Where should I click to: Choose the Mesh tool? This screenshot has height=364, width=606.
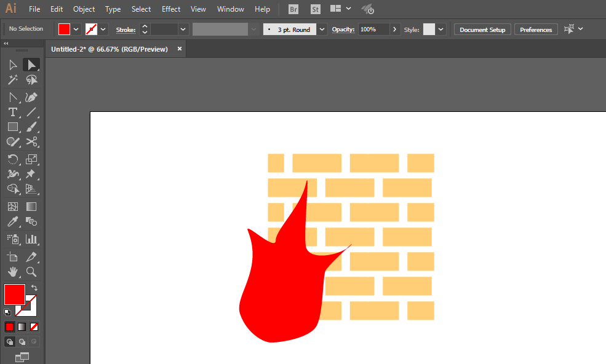[13, 207]
